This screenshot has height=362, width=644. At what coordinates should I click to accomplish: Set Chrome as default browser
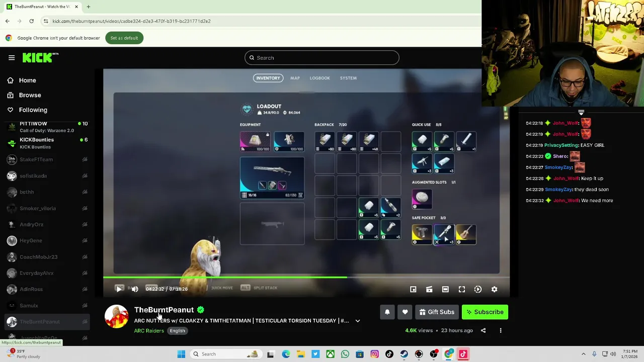click(124, 38)
